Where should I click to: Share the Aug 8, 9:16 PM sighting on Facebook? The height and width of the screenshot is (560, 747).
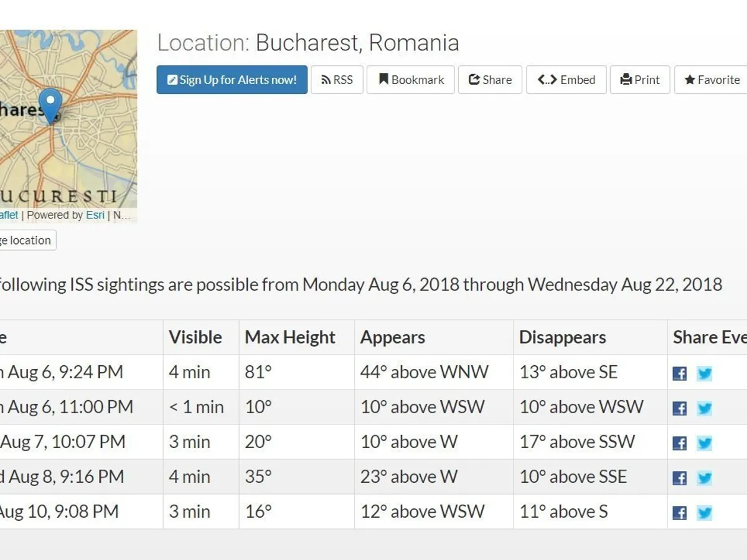pos(679,478)
